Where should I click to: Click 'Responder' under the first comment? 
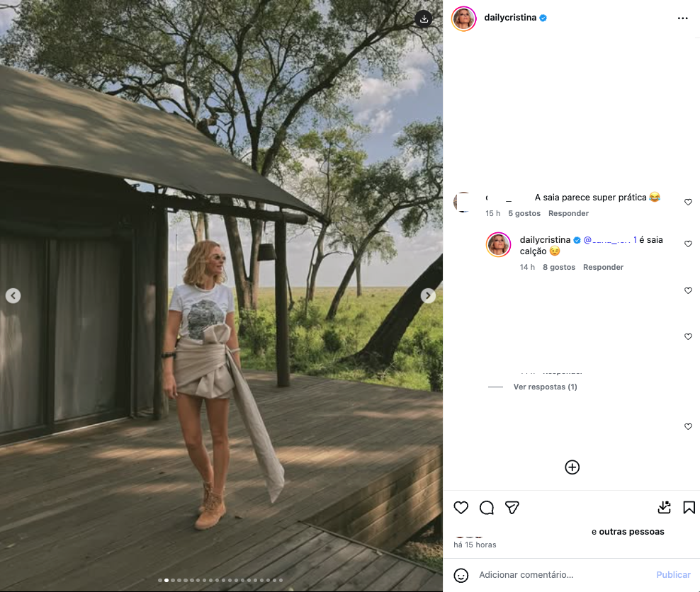[x=568, y=212]
